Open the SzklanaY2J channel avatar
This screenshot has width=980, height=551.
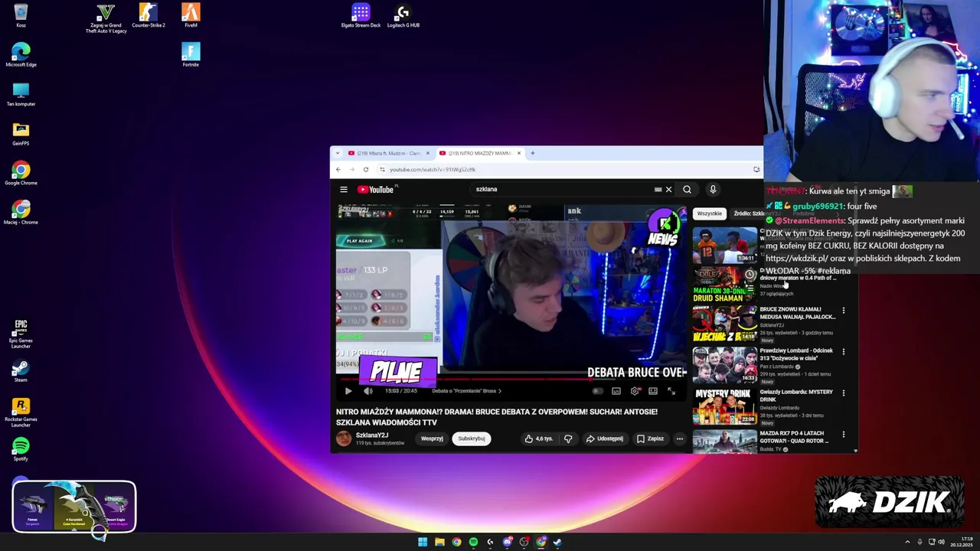coord(344,439)
